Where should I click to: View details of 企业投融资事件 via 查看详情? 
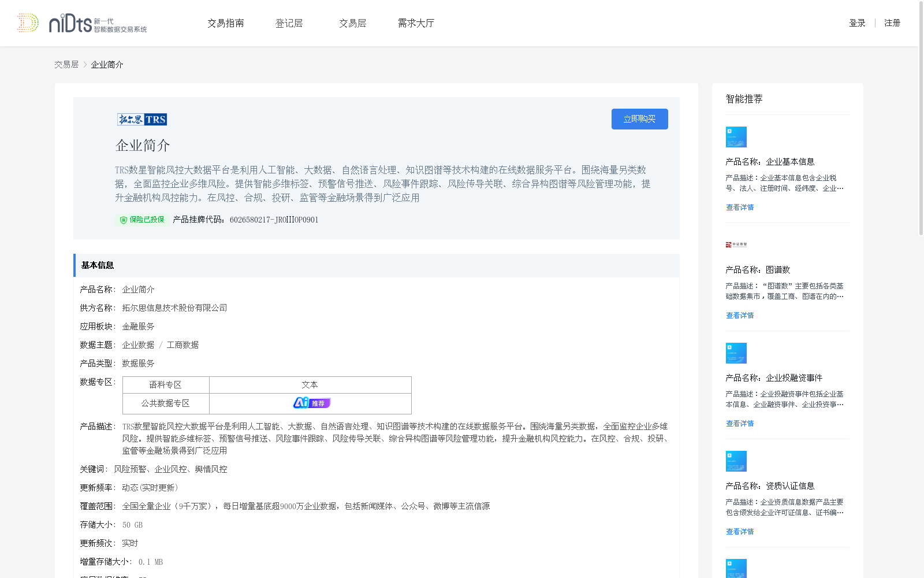point(740,424)
